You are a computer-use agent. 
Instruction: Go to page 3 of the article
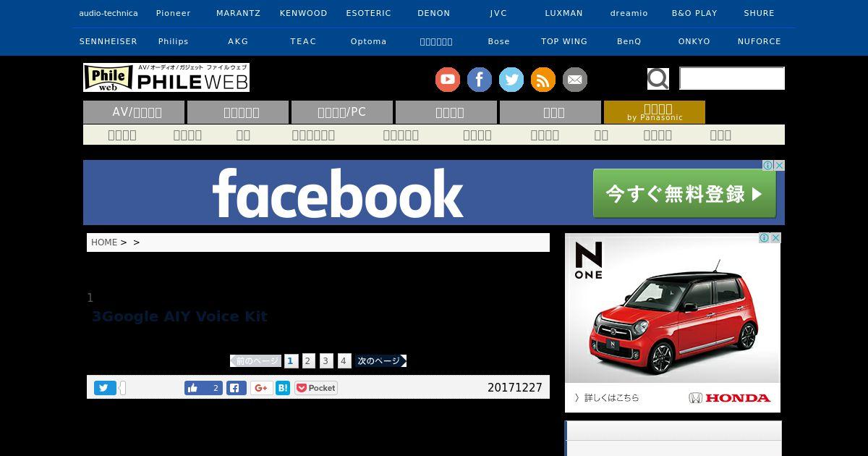[x=326, y=361]
